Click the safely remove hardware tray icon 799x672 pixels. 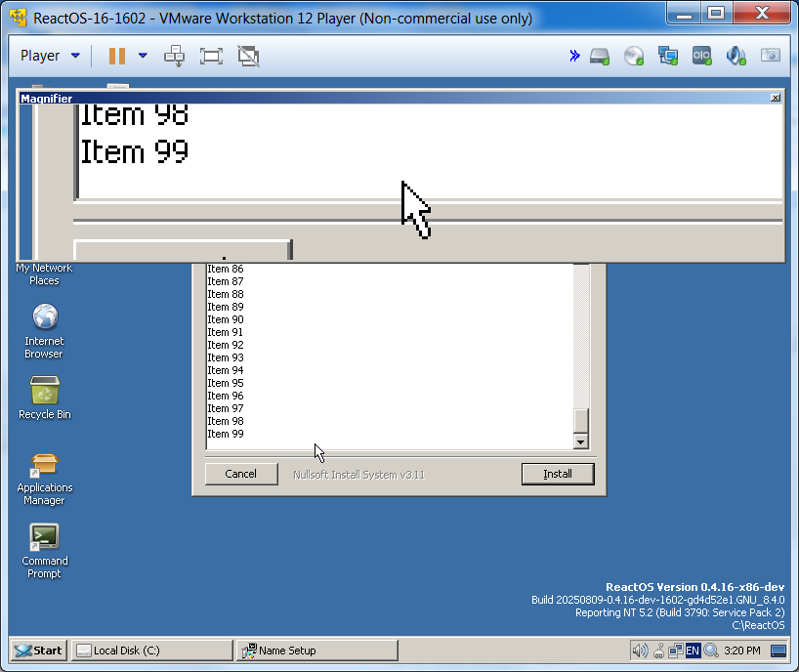[x=659, y=651]
